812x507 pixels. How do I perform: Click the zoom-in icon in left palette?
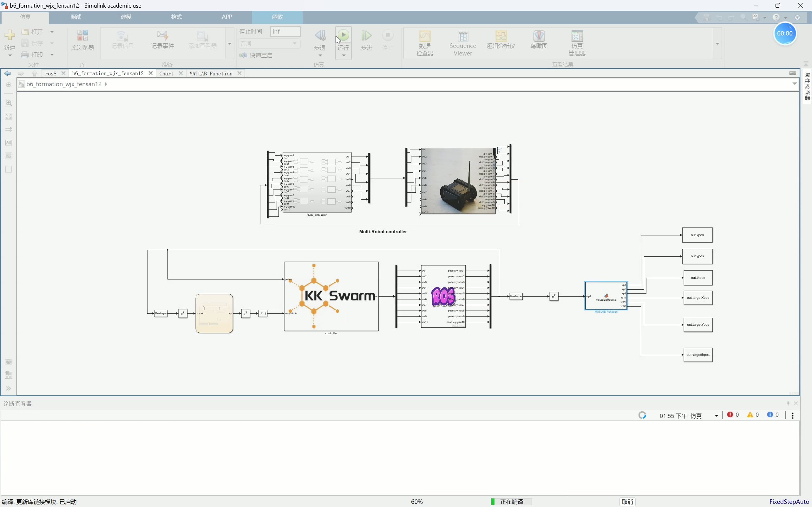[x=9, y=103]
